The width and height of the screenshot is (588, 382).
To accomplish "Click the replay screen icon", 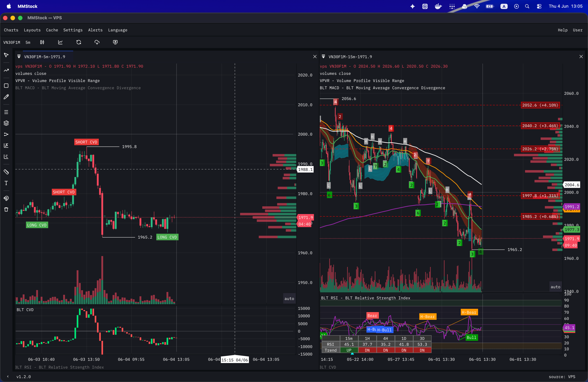I will [115, 42].
